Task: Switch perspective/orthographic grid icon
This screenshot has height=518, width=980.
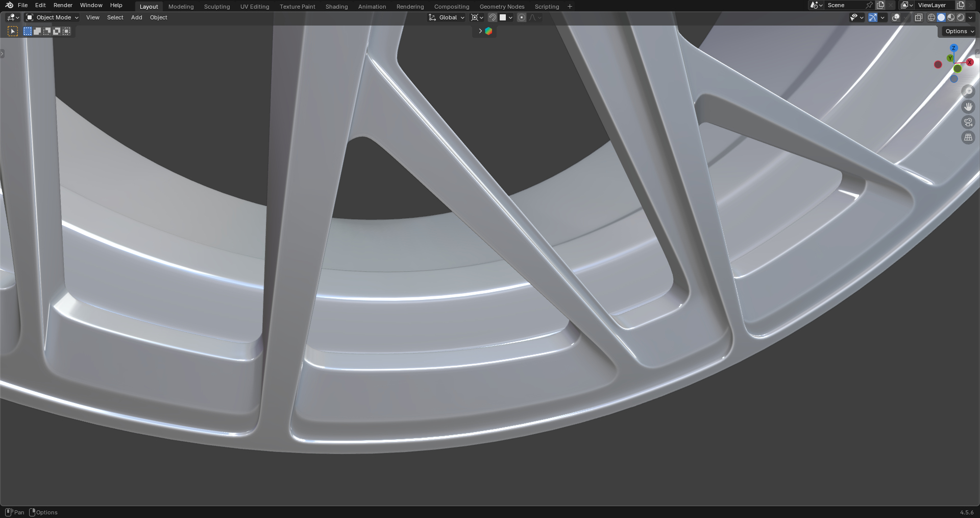Action: (x=968, y=137)
